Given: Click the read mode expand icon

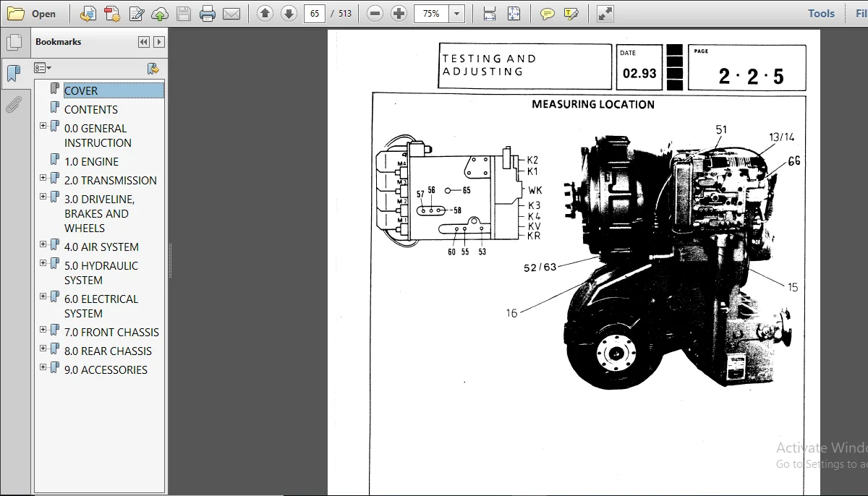Looking at the screenshot, I should (605, 13).
